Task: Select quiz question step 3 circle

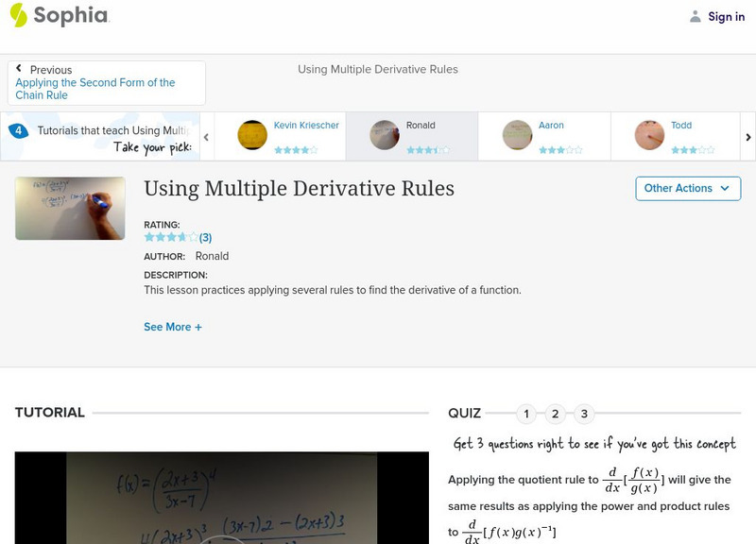Action: point(584,413)
